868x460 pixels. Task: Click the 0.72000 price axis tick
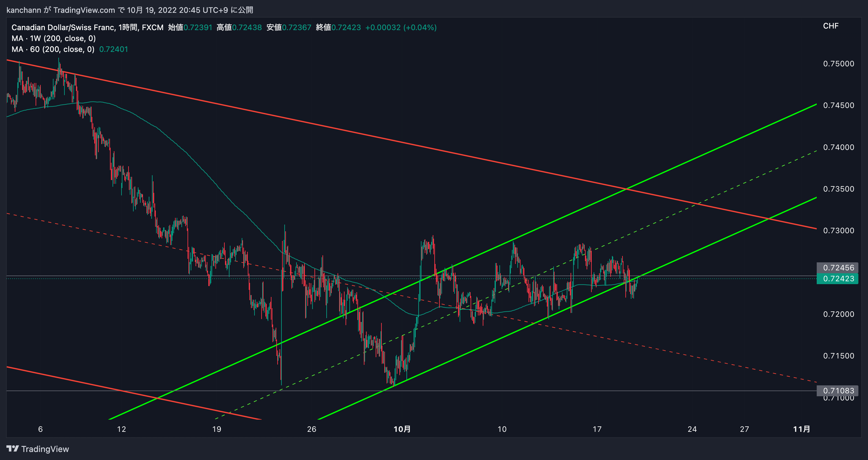point(839,314)
